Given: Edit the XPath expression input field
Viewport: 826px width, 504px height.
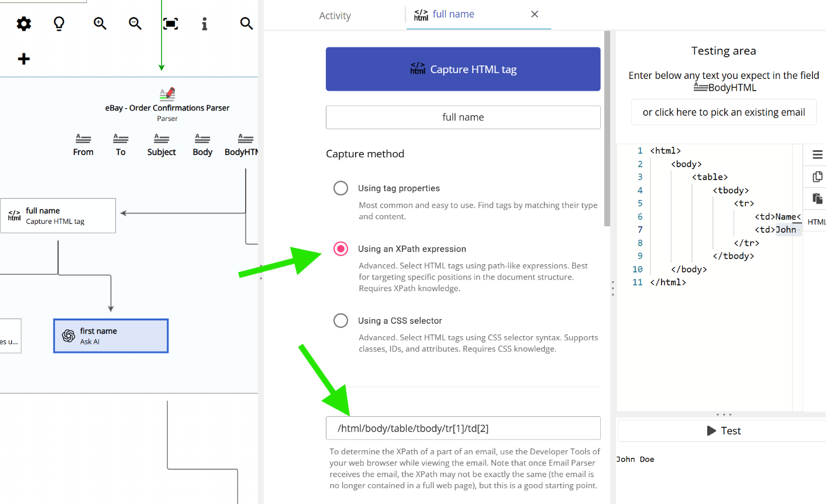Looking at the screenshot, I should click(x=463, y=428).
